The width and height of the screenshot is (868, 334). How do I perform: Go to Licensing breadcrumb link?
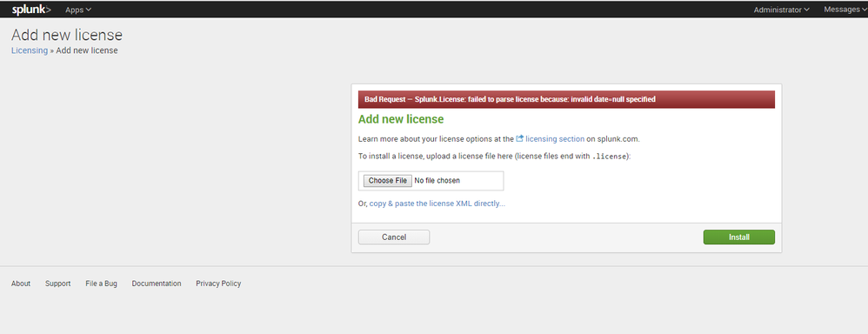point(30,50)
